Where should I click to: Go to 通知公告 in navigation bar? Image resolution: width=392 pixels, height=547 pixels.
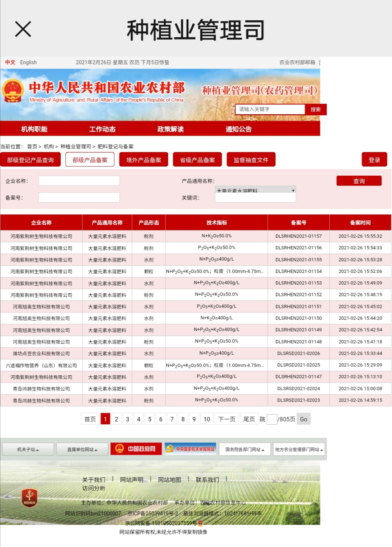pyautogui.click(x=238, y=129)
